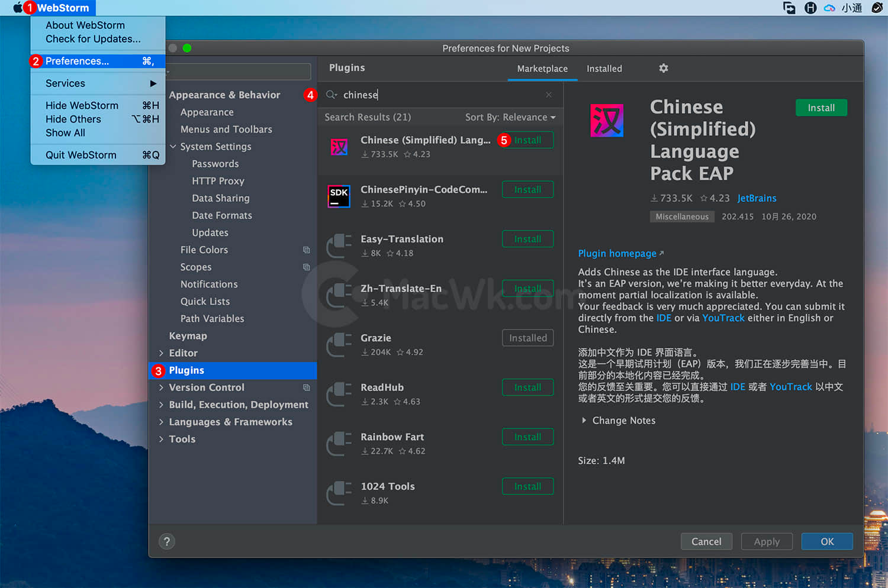Open Preferences from the WebStorm menu
Viewport: 888px width, 588px height.
(x=98, y=61)
